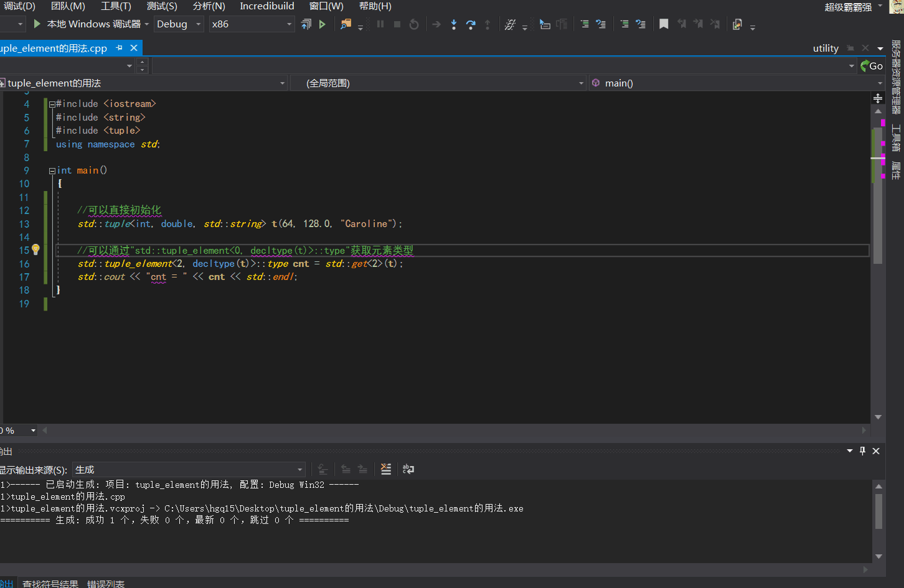Click the stop debugging square icon
This screenshot has width=904, height=588.
point(397,24)
